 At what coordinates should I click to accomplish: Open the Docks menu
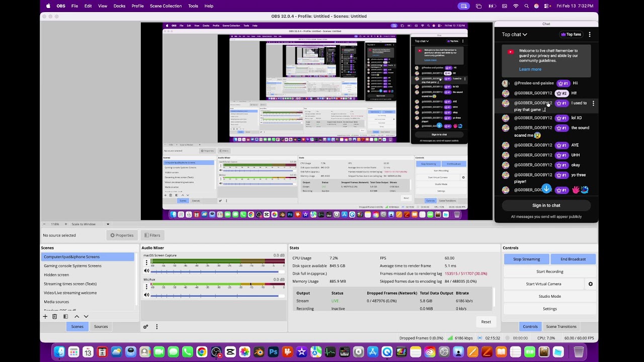[x=119, y=6]
